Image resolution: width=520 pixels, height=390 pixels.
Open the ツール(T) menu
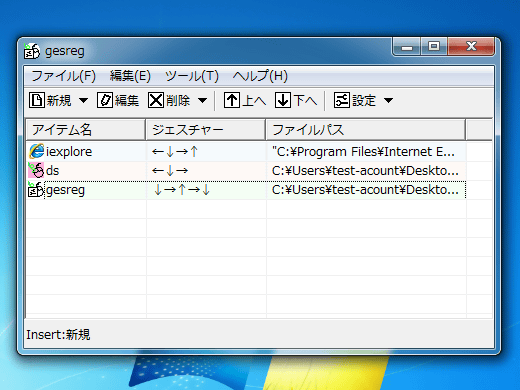(x=192, y=76)
